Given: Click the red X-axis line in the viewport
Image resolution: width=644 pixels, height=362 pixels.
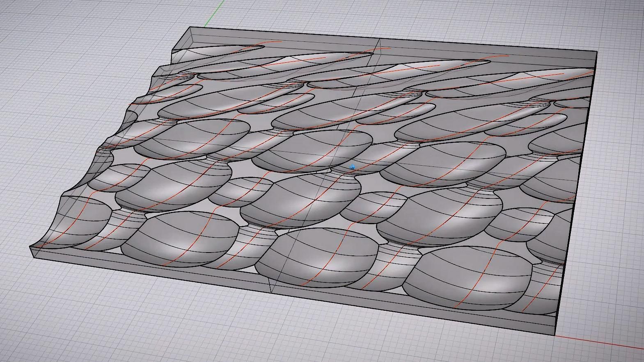Looking at the screenshot, I should [x=600, y=342].
